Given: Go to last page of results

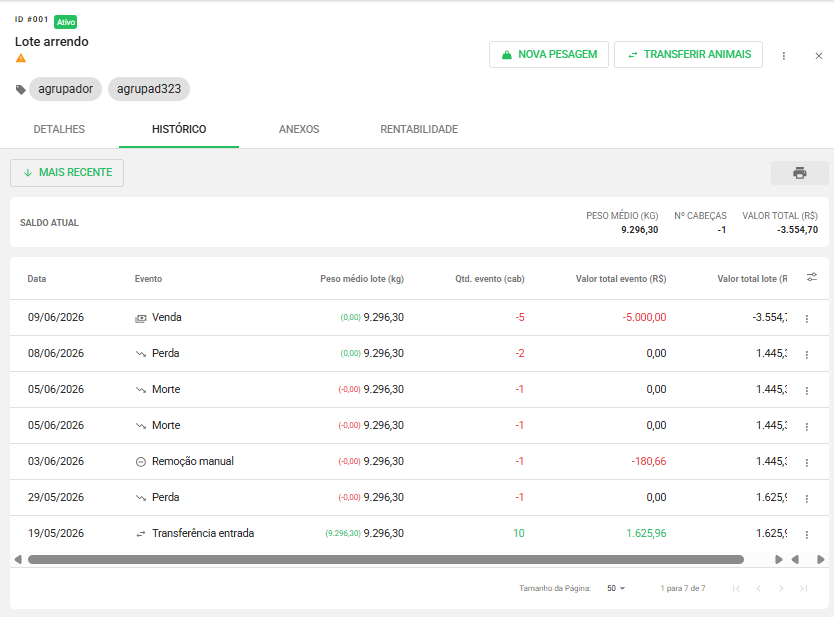Looking at the screenshot, I should click(804, 588).
